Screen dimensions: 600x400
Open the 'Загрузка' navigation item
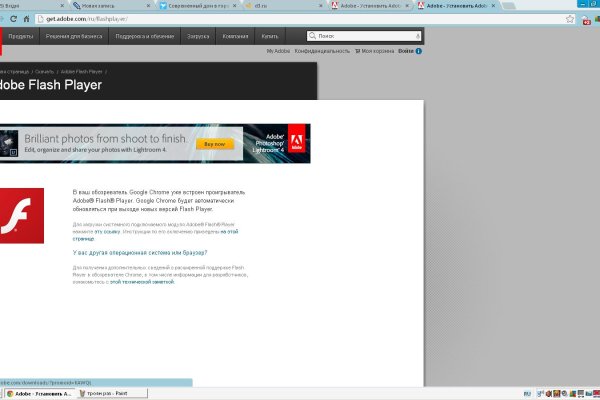197,36
